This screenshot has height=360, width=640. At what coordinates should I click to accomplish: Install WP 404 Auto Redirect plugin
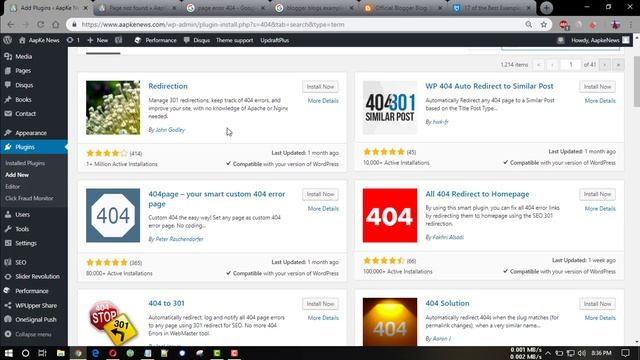coord(597,87)
